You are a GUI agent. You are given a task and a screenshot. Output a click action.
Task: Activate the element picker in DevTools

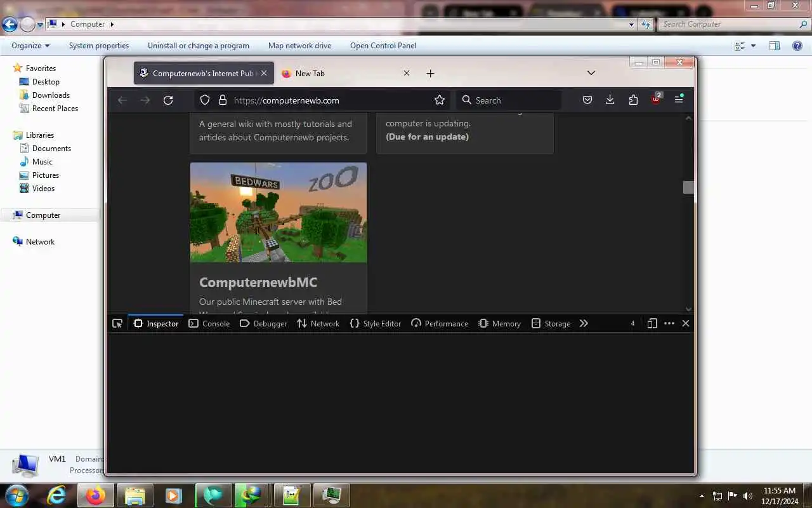coord(117,323)
